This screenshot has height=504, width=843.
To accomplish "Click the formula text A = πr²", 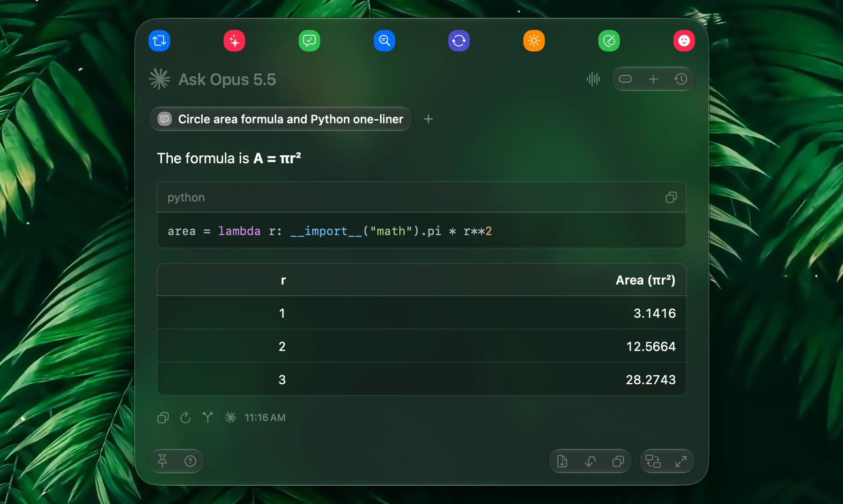I will pyautogui.click(x=277, y=158).
